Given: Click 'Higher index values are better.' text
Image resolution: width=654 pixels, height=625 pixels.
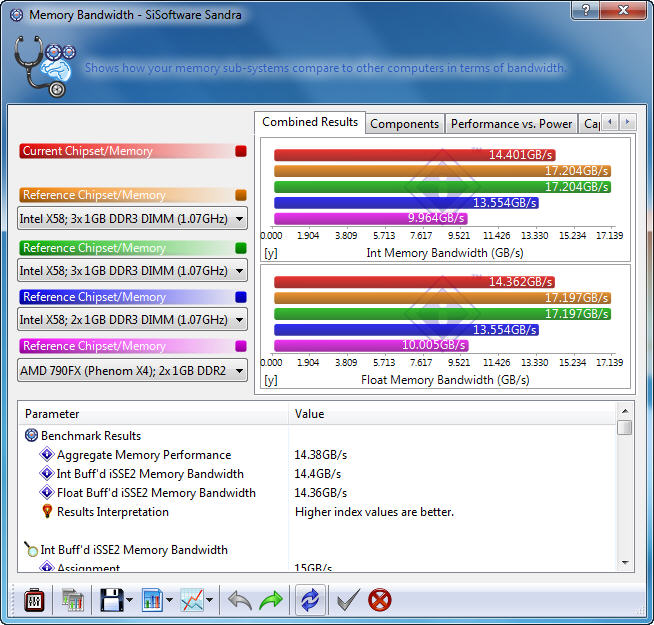Looking at the screenshot, I should [374, 512].
